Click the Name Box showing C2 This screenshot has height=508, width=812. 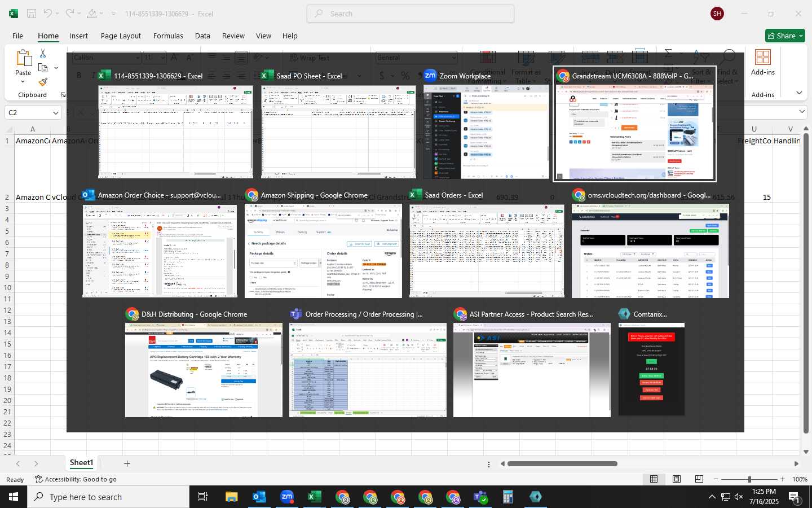tap(28, 112)
